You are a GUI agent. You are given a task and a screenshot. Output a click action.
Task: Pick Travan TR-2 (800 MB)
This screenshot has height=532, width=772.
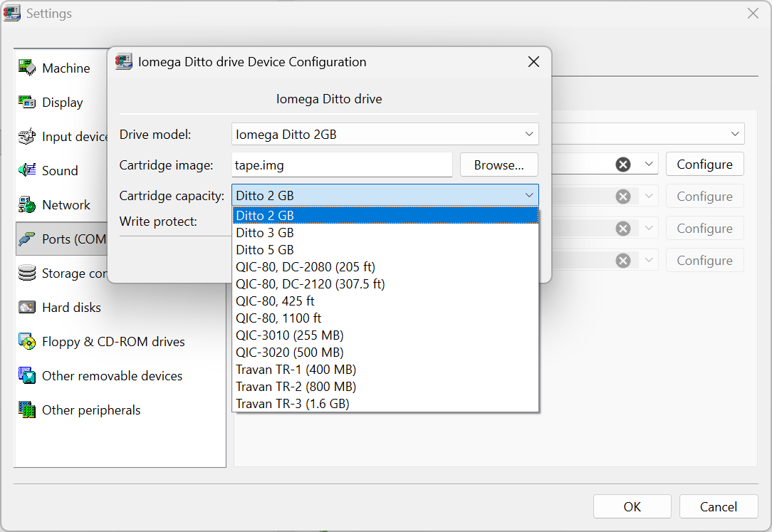[385, 387]
